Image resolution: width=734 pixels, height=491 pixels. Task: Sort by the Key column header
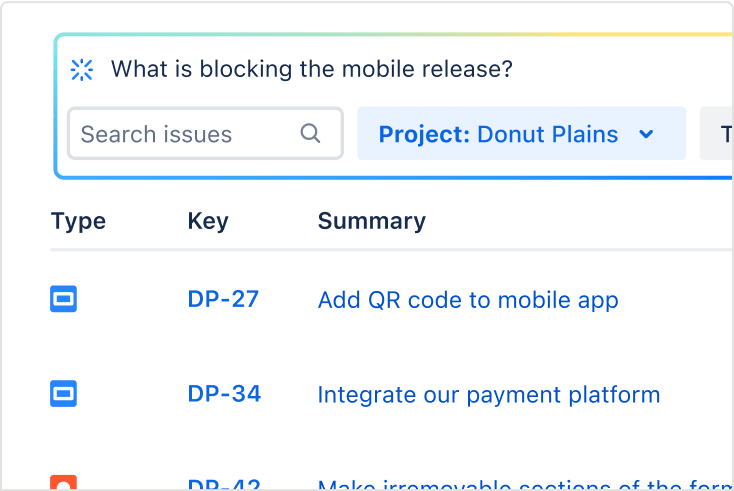[x=208, y=221]
